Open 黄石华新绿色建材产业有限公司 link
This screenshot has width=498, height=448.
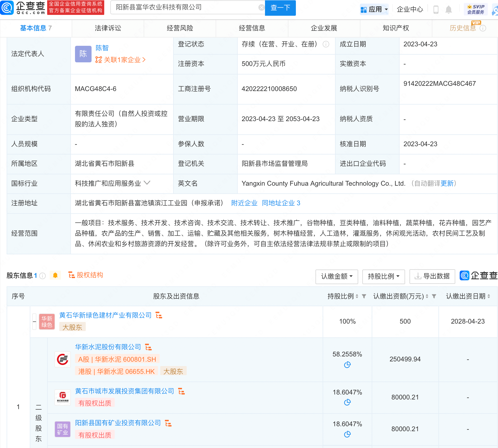click(105, 315)
